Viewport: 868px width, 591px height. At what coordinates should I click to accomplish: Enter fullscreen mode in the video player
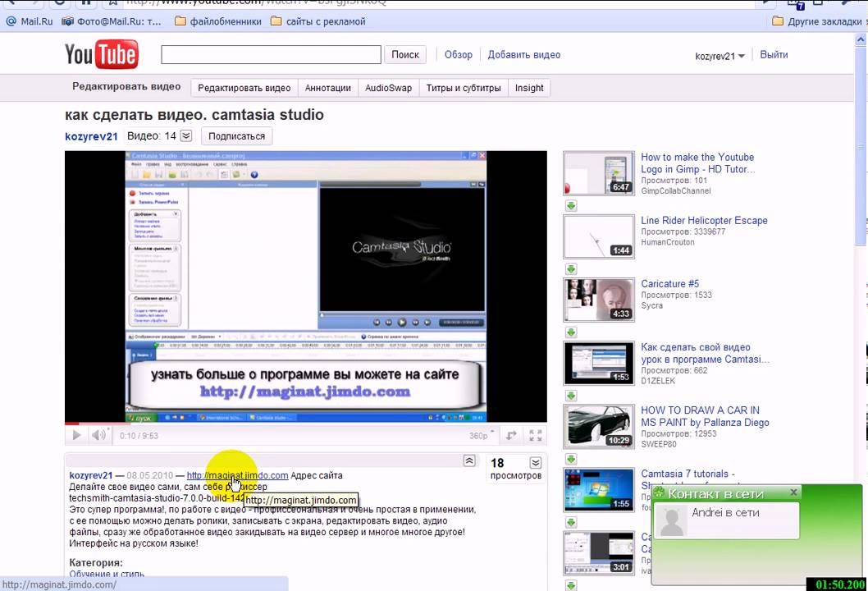click(535, 436)
